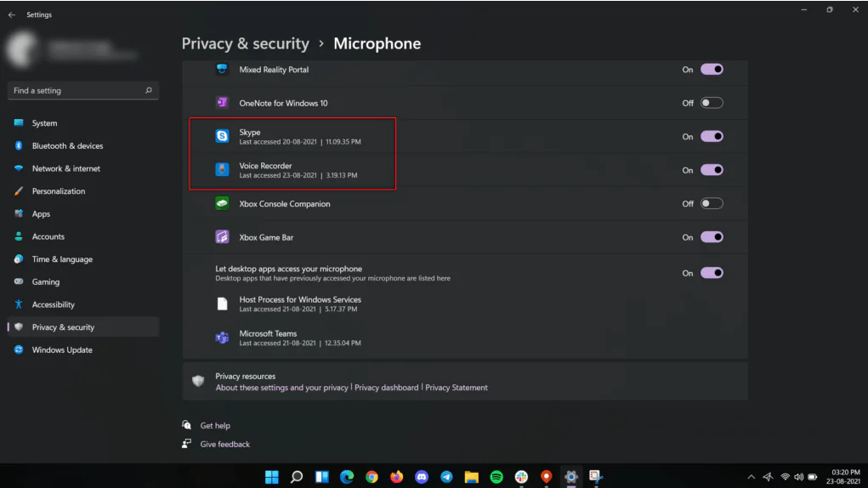This screenshot has height=488, width=868.
Task: Select Privacy & security sidebar item
Action: click(83, 327)
